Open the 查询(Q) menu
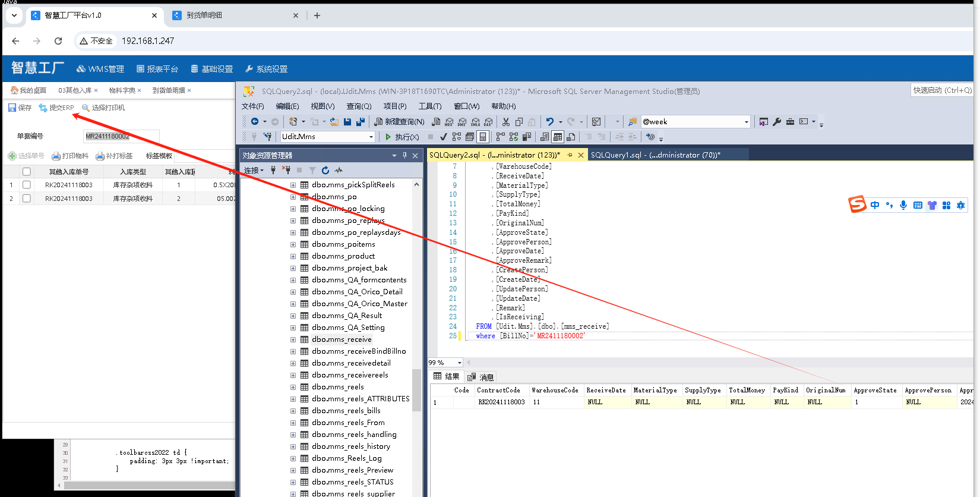The image size is (980, 497). coord(359,106)
